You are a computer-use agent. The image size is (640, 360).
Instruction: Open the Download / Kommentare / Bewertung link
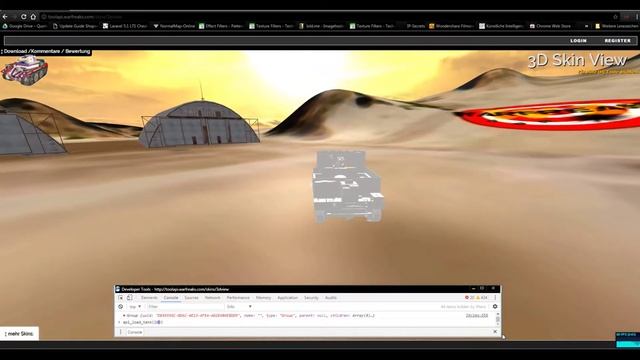coord(46,51)
